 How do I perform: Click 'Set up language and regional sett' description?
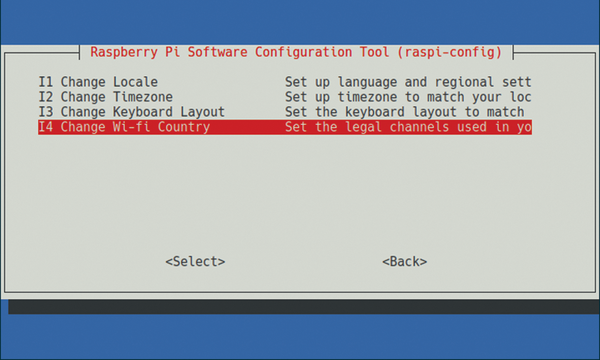click(x=408, y=82)
